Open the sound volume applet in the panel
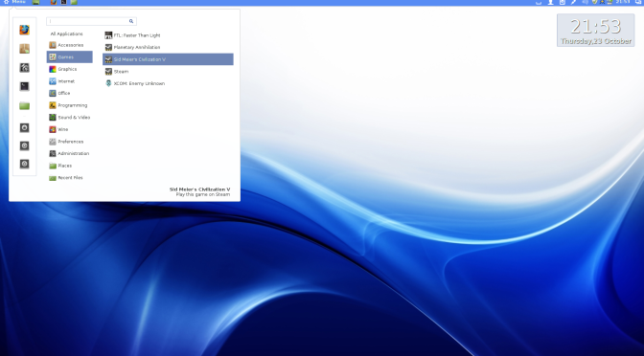The width and height of the screenshot is (644, 356). point(586,2)
